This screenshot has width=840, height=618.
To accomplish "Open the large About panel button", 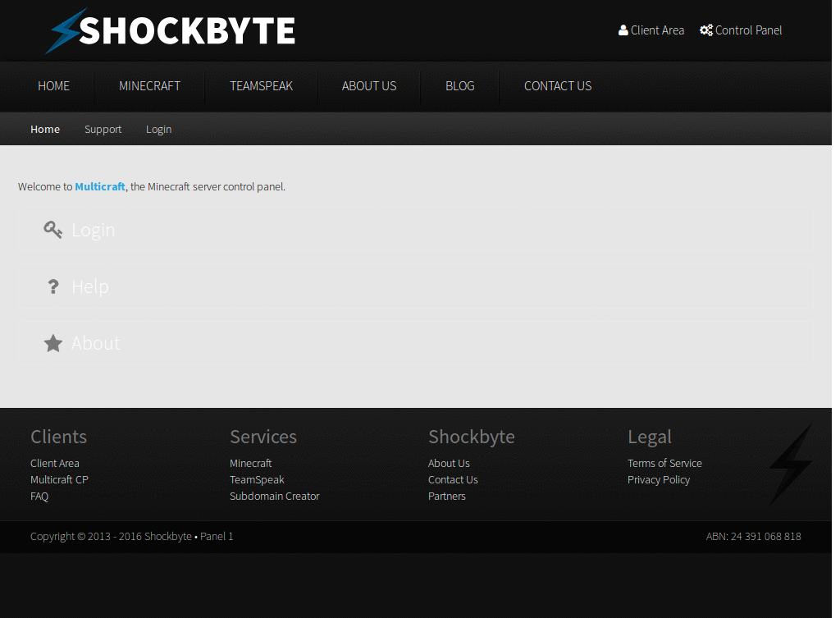I will [416, 343].
